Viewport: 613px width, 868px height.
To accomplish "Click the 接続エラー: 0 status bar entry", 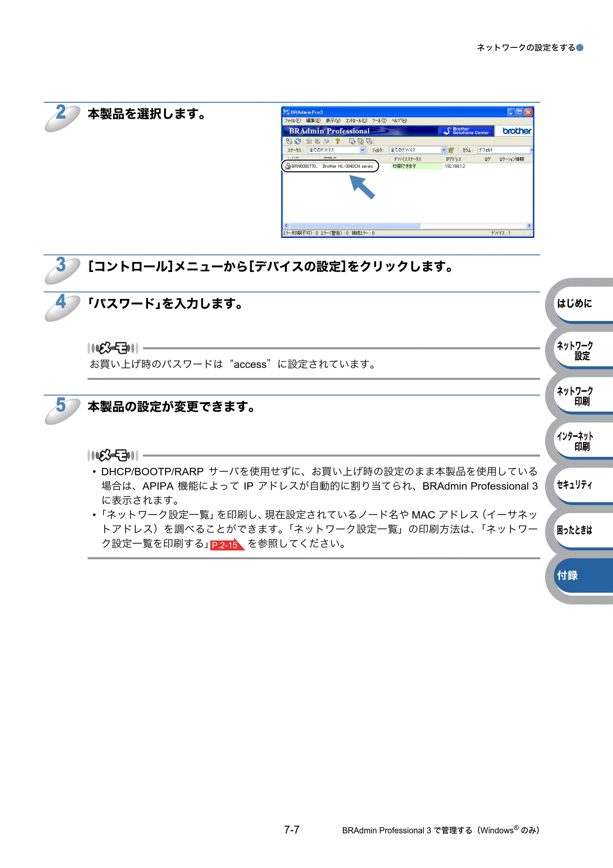I will coord(363,233).
